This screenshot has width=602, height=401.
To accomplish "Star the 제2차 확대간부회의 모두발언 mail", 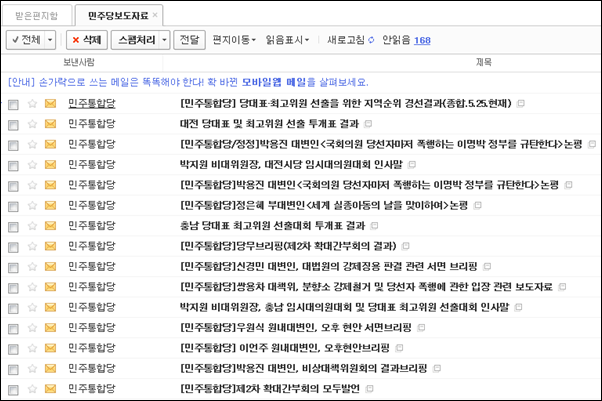I will [x=33, y=389].
